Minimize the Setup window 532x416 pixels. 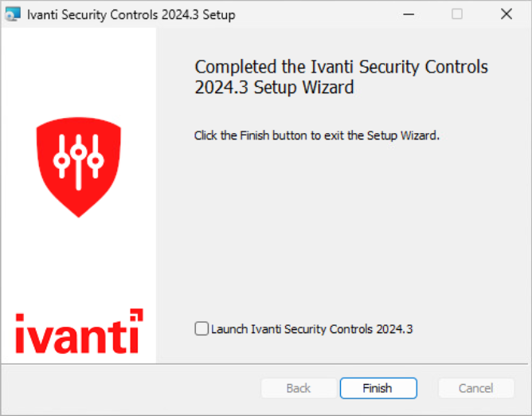pos(408,14)
